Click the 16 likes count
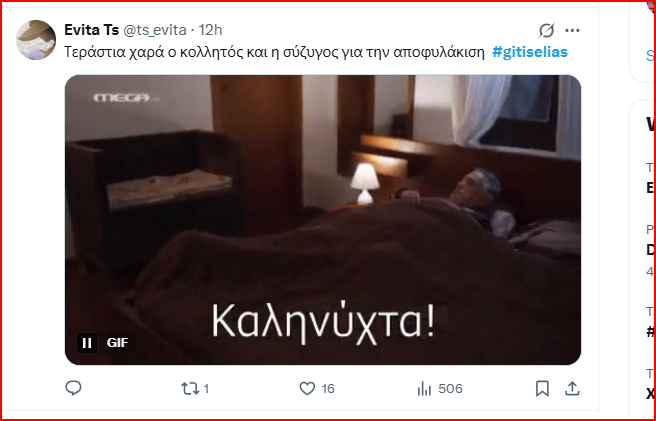656x421 pixels. coord(328,389)
